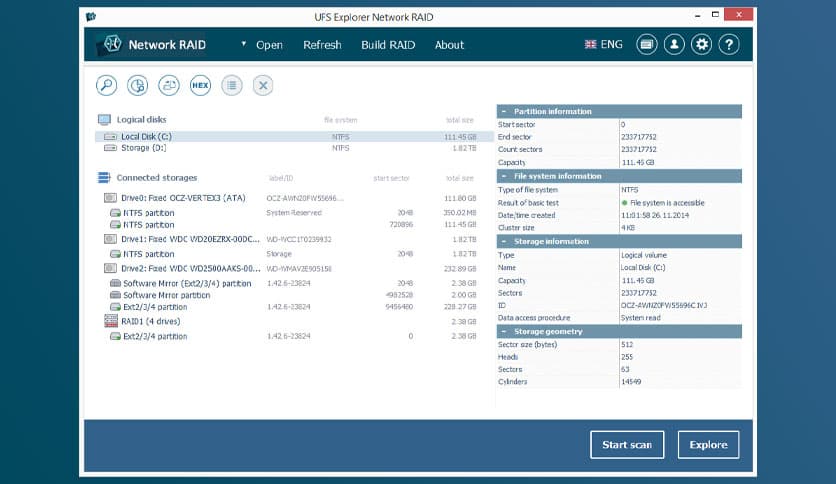The image size is (836, 484).
Task: Click the magnifier scan storage icon
Action: 107,86
